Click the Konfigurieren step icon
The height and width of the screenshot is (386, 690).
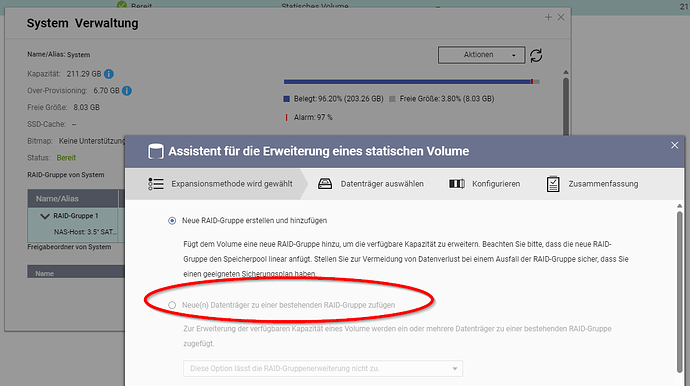[x=457, y=184]
